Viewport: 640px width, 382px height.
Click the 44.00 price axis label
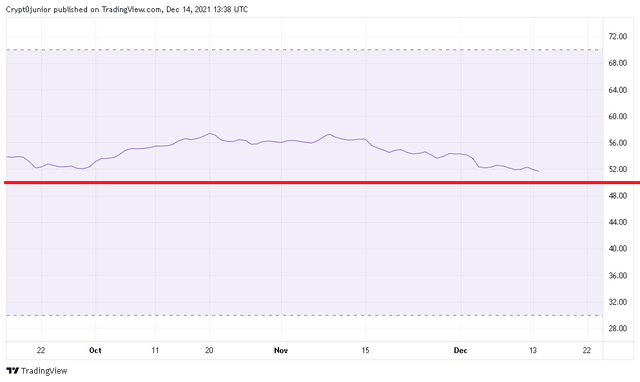click(x=618, y=222)
